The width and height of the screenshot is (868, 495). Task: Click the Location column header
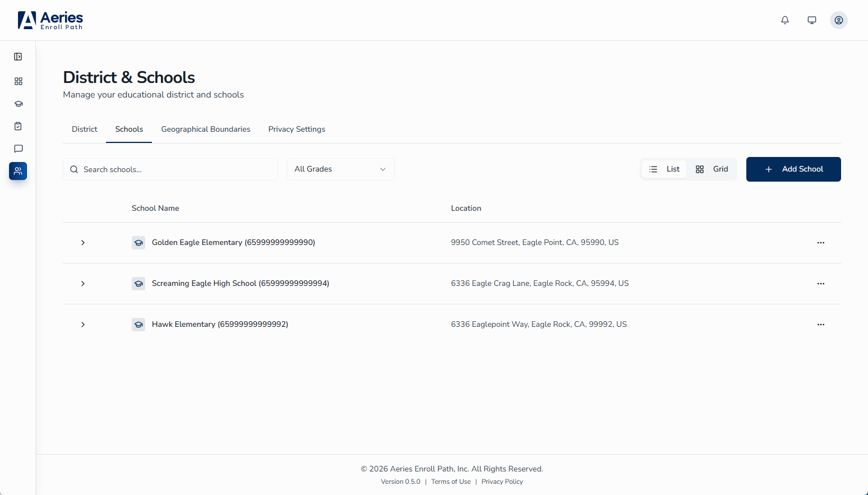[466, 208]
